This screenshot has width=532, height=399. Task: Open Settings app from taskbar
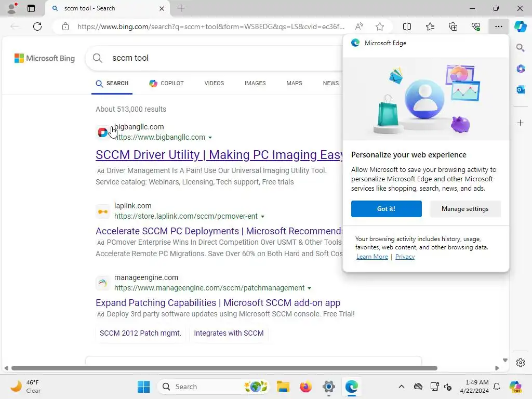328,387
